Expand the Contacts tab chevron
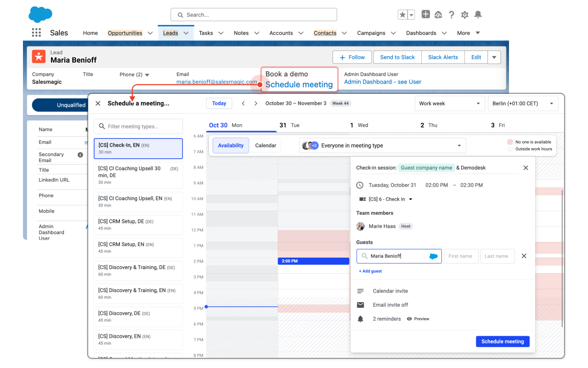This screenshot has width=588, height=368. (x=344, y=33)
